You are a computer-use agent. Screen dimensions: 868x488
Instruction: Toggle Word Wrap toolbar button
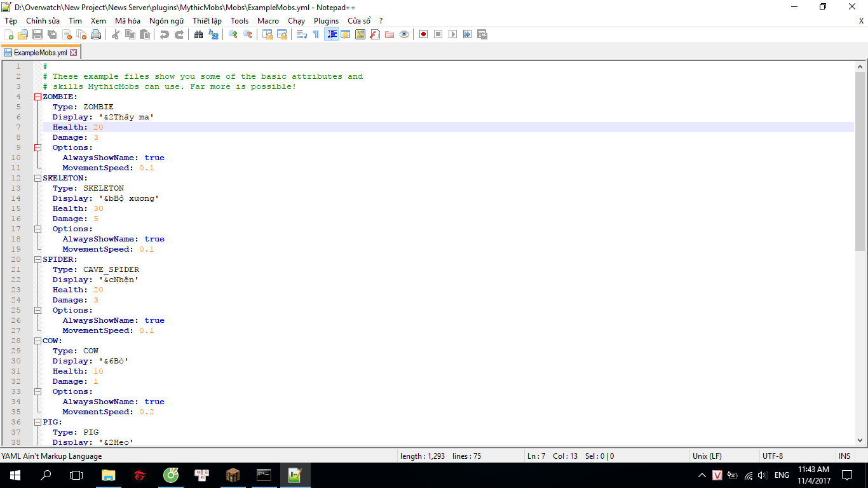coord(302,34)
